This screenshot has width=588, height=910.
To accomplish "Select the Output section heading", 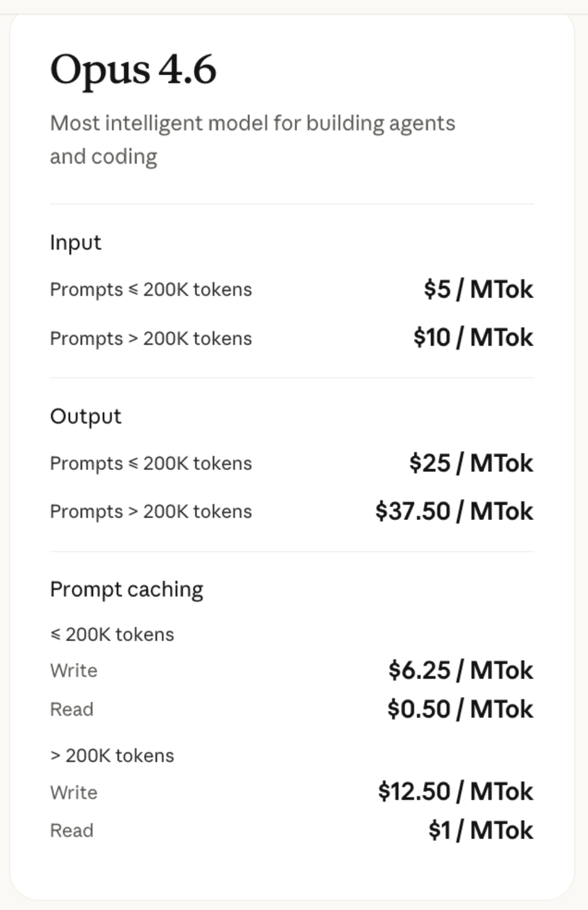I will point(85,416).
